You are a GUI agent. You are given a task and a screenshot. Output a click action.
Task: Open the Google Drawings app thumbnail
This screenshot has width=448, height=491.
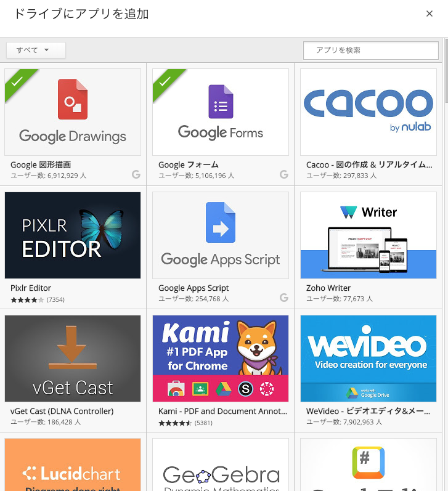point(73,112)
